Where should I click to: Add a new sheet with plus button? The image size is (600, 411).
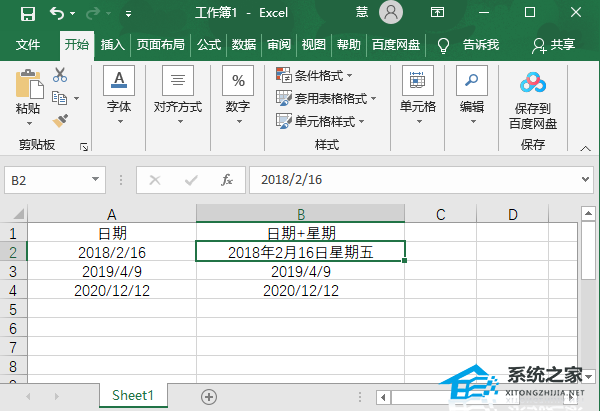click(209, 396)
